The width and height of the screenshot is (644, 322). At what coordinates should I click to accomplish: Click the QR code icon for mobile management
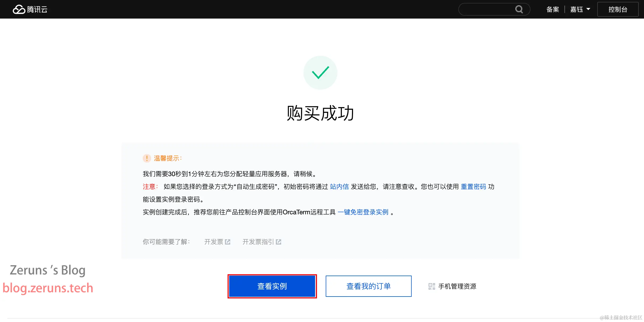point(432,286)
